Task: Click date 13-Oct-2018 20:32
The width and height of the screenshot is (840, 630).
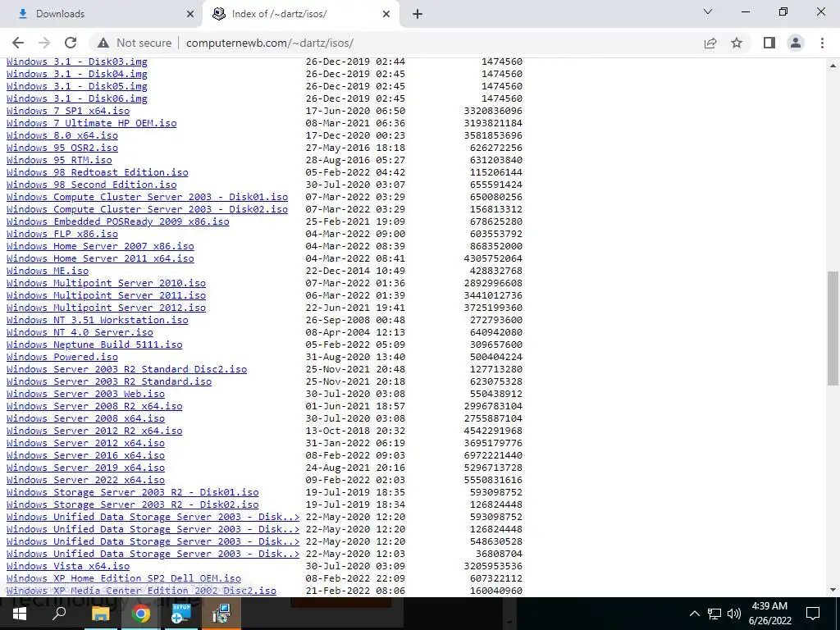Action: point(356,431)
